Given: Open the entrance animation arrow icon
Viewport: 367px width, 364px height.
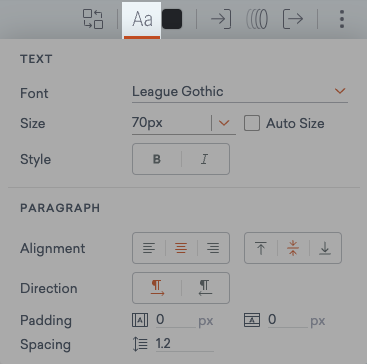Looking at the screenshot, I should [221, 19].
